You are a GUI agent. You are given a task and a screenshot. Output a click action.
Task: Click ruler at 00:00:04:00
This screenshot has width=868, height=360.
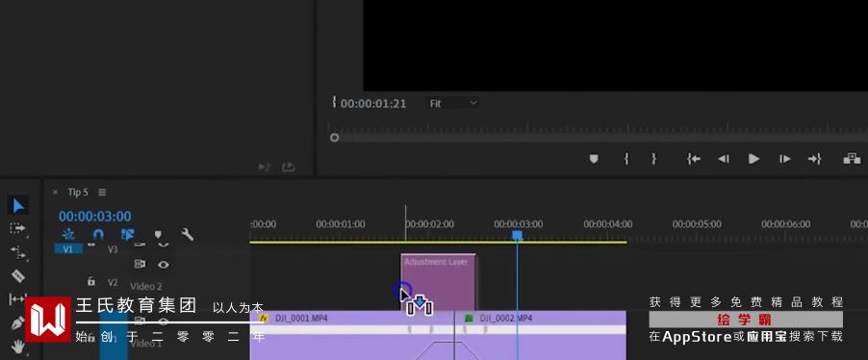[x=608, y=224]
